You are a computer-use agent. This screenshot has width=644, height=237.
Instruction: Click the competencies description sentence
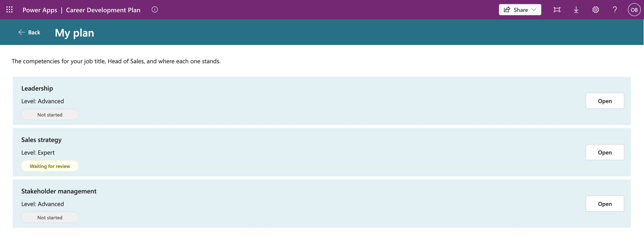point(116,61)
